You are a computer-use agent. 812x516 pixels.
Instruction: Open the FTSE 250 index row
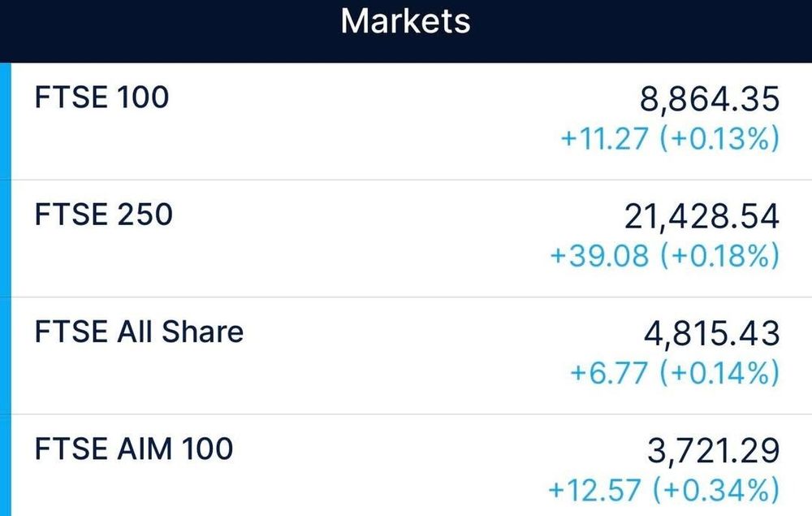(406, 238)
